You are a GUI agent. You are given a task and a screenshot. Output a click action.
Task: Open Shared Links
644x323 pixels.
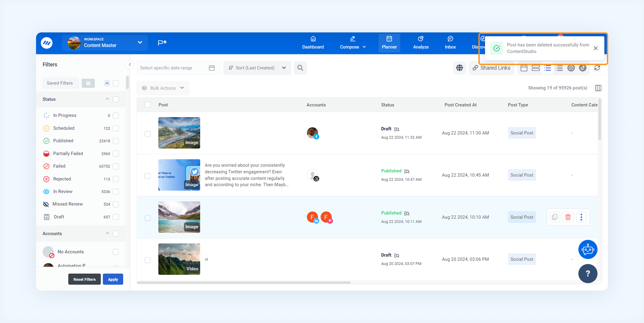tap(491, 68)
